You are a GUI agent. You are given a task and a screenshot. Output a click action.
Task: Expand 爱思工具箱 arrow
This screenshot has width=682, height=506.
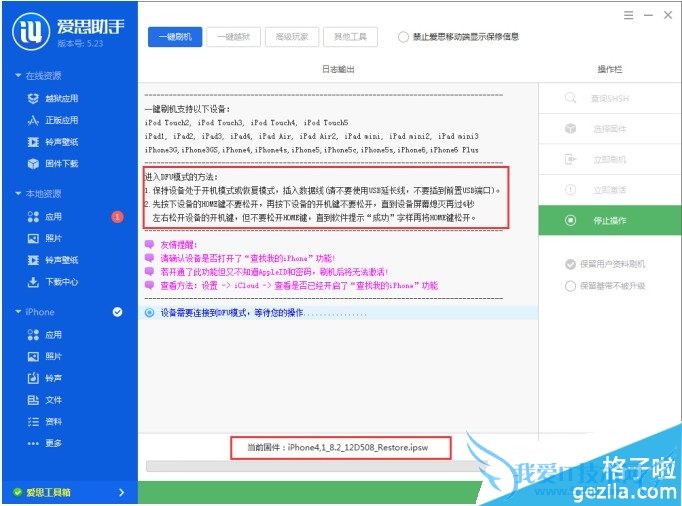point(121,492)
